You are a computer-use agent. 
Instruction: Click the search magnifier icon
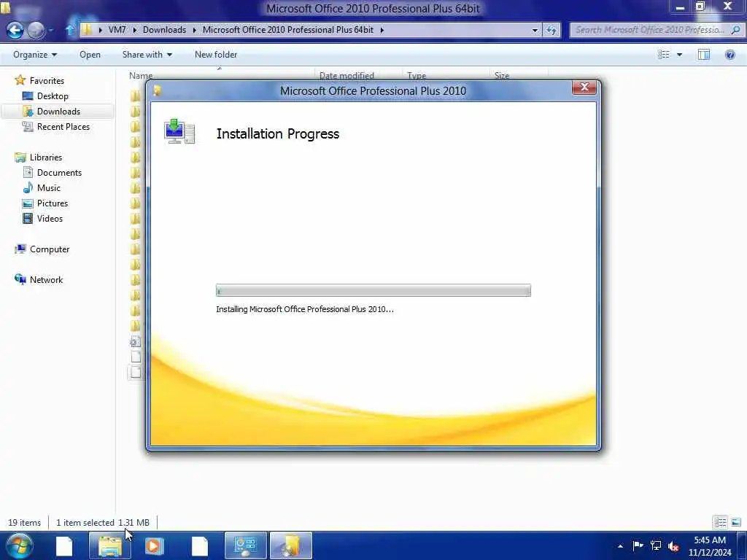point(735,30)
